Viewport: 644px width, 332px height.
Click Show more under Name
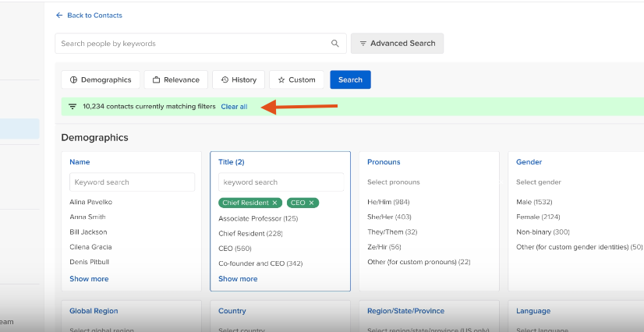(89, 279)
